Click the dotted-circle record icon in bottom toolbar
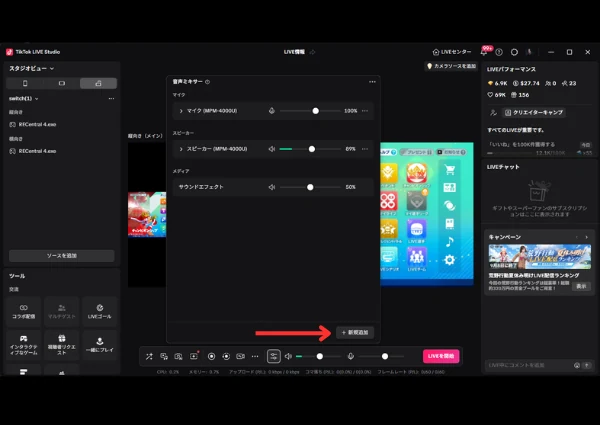This screenshot has height=425, width=600. 226,357
